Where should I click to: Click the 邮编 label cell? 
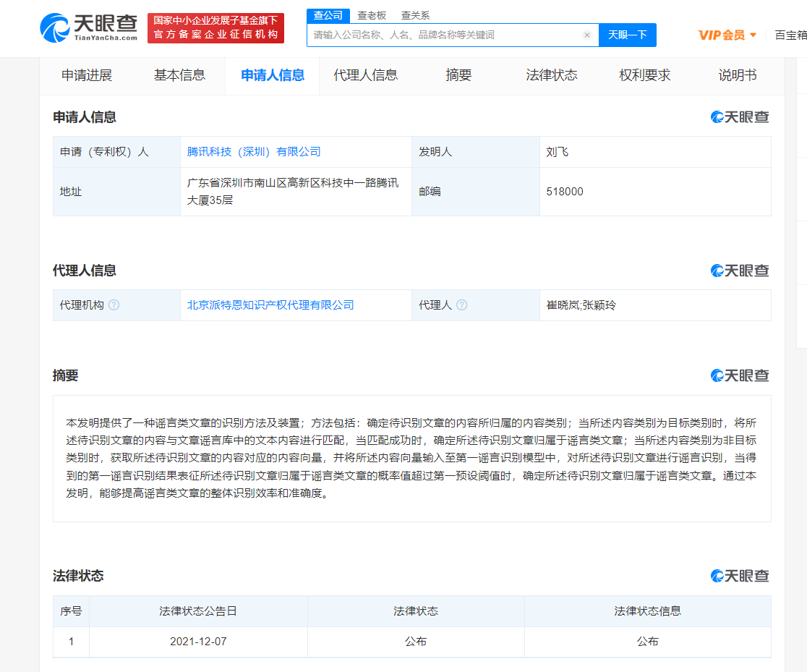pyautogui.click(x=476, y=192)
